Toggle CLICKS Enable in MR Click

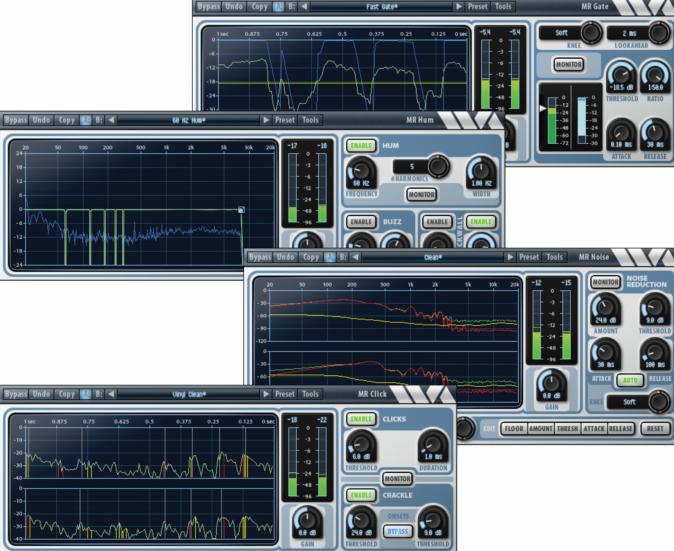[x=362, y=419]
